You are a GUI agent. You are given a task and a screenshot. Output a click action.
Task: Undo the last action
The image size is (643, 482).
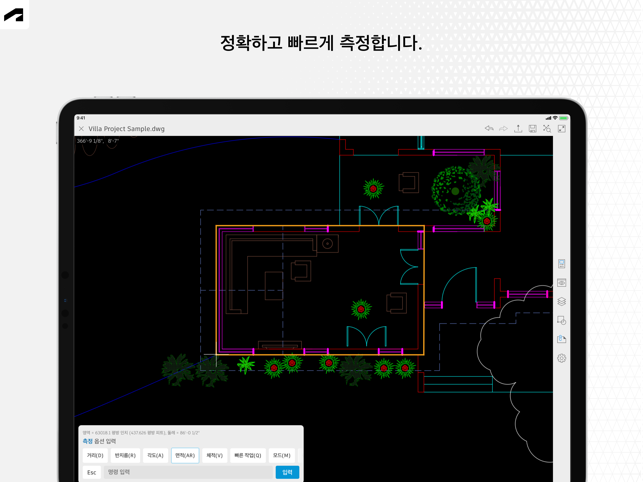489,129
